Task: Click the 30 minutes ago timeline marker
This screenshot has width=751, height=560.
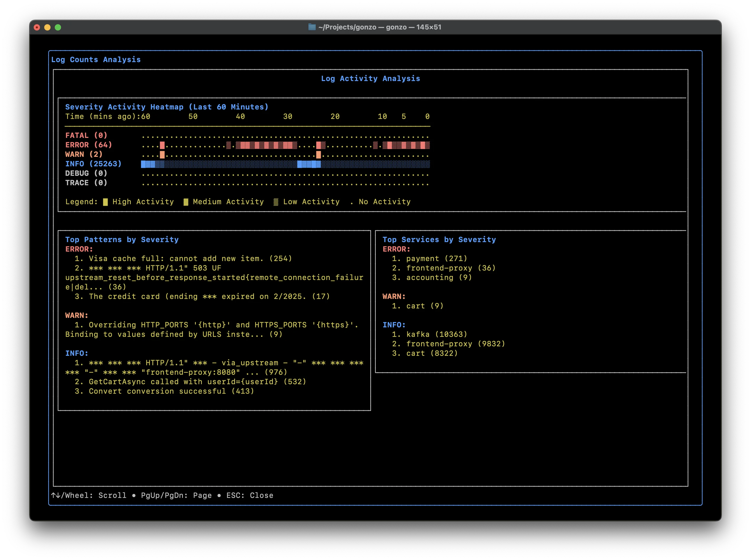Action: [288, 117]
